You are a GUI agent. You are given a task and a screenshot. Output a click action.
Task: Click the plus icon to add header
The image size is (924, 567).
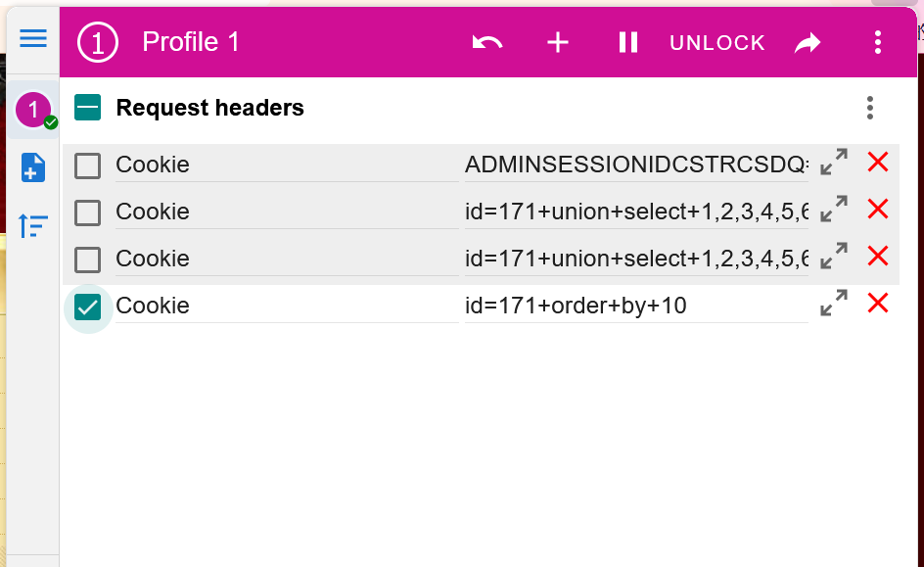point(558,42)
